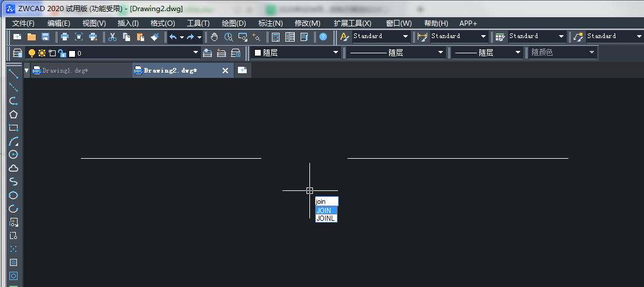644x287 pixels.
Task: Choose the Rectangle drawing tool
Action: tap(13, 128)
